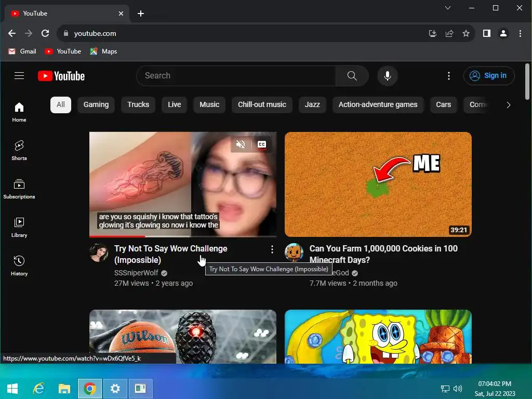Open Subscriptions in sidebar

19,189
